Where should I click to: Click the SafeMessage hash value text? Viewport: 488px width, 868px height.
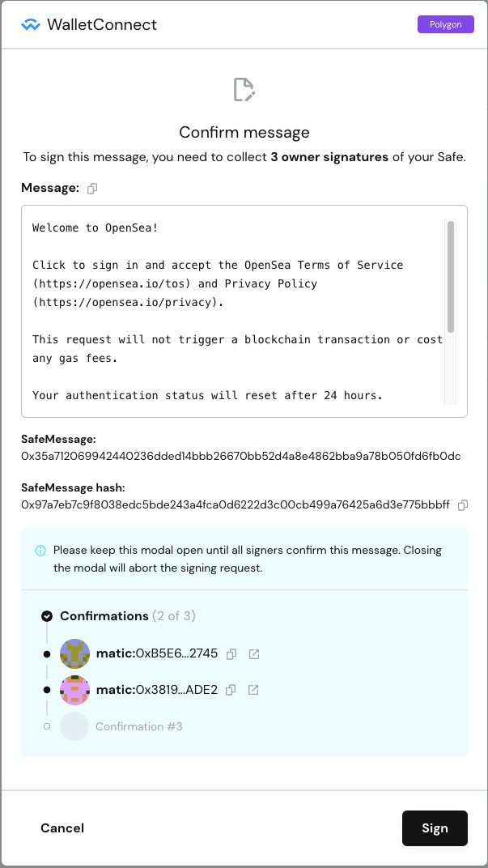coord(235,505)
